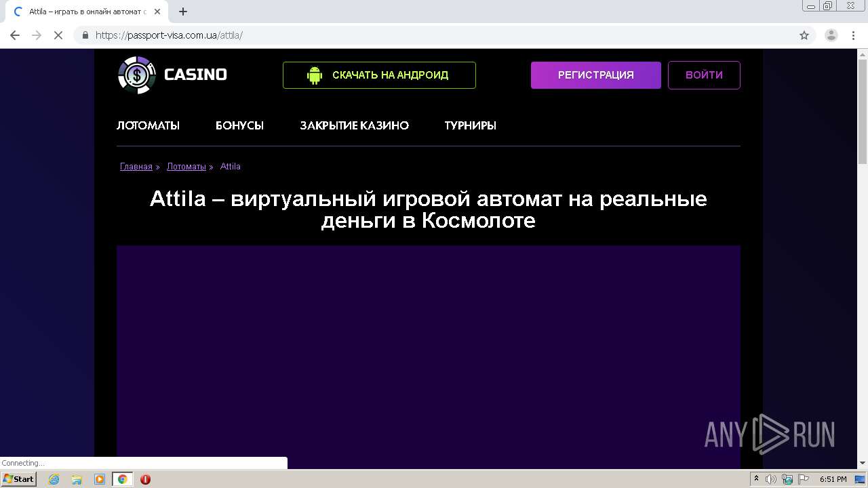The width and height of the screenshot is (868, 488).
Task: Click scrollbar down arrow
Action: click(863, 463)
